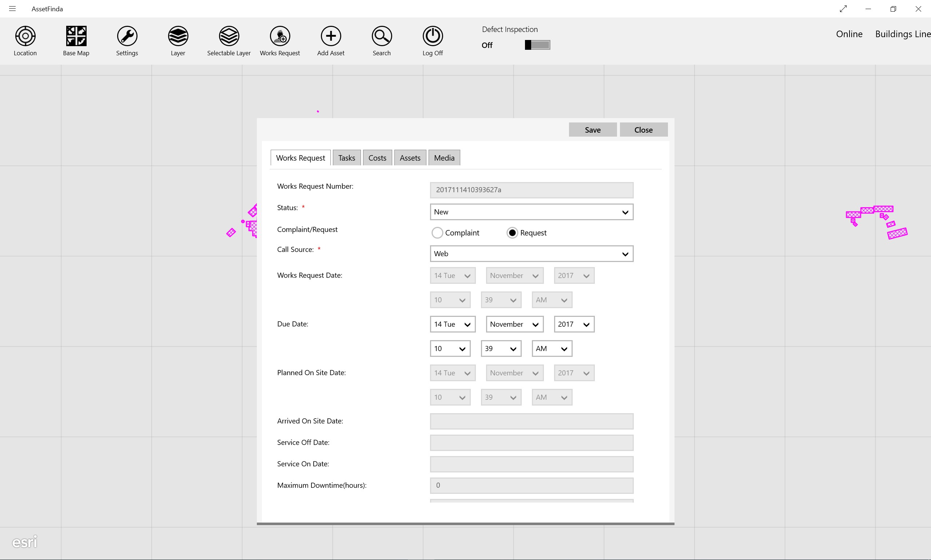Click the Works Request toolbar icon
The image size is (931, 560).
280,36
